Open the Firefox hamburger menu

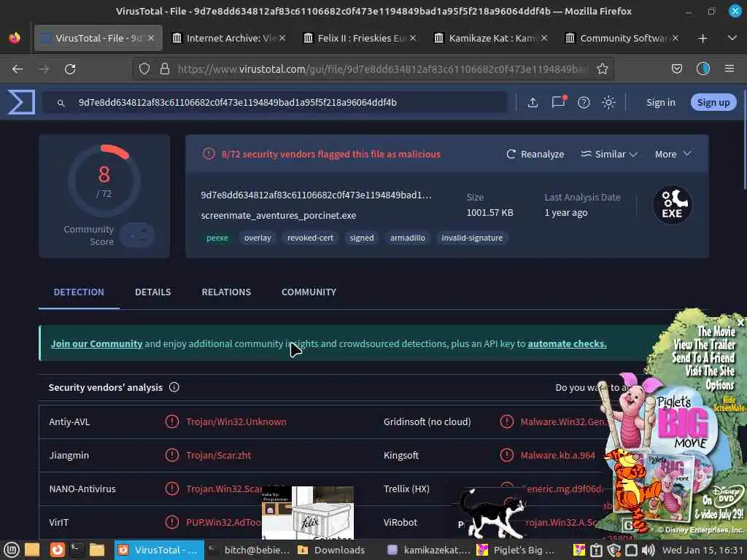point(729,69)
